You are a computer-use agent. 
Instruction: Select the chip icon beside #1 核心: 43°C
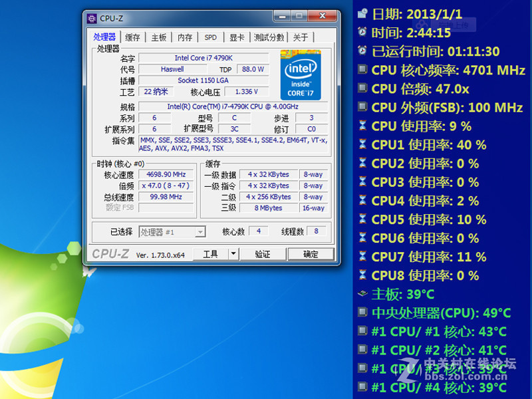click(x=362, y=331)
